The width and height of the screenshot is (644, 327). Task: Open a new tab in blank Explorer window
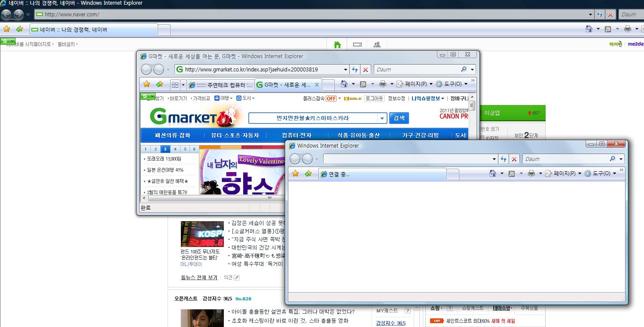click(x=453, y=174)
